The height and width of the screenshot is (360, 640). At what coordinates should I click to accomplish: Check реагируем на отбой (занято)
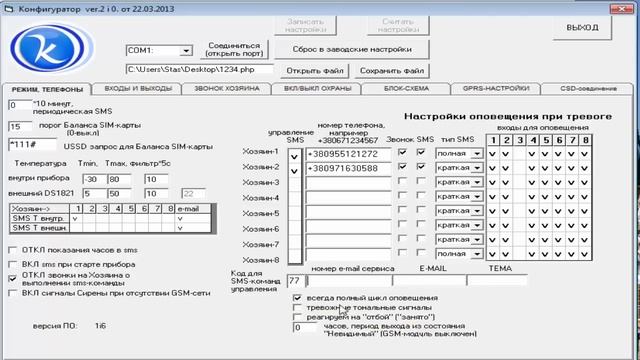297,317
